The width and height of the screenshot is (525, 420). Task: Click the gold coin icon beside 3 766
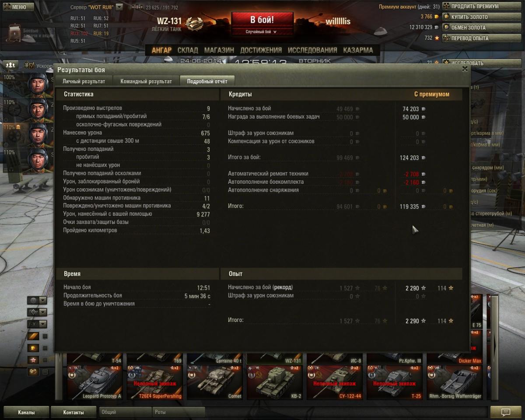pos(436,17)
